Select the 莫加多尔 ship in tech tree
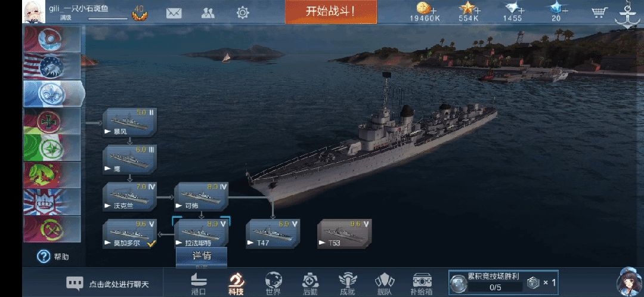This screenshot has width=644, height=297. coord(130,234)
